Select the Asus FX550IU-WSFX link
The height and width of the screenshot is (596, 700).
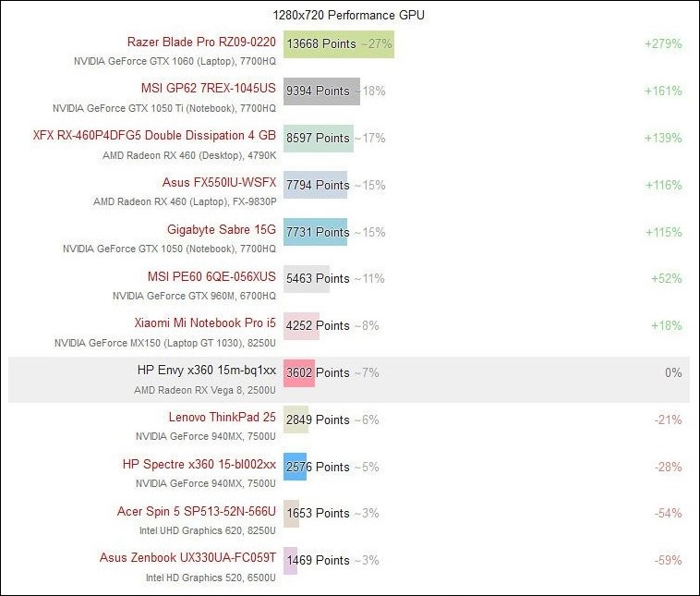pos(219,184)
